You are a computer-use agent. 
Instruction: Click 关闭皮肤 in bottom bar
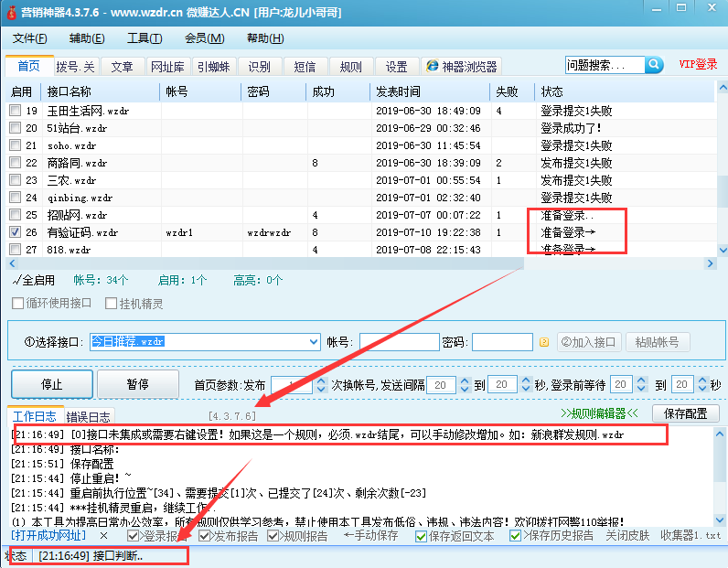pyautogui.click(x=627, y=535)
